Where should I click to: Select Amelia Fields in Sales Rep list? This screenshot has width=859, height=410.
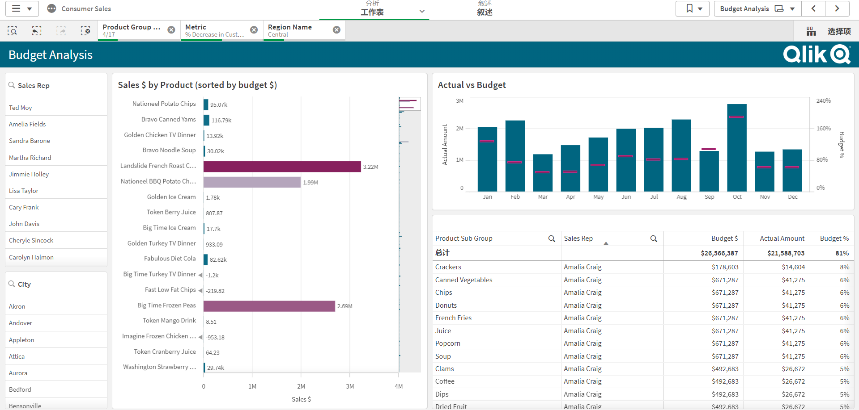tap(56, 124)
